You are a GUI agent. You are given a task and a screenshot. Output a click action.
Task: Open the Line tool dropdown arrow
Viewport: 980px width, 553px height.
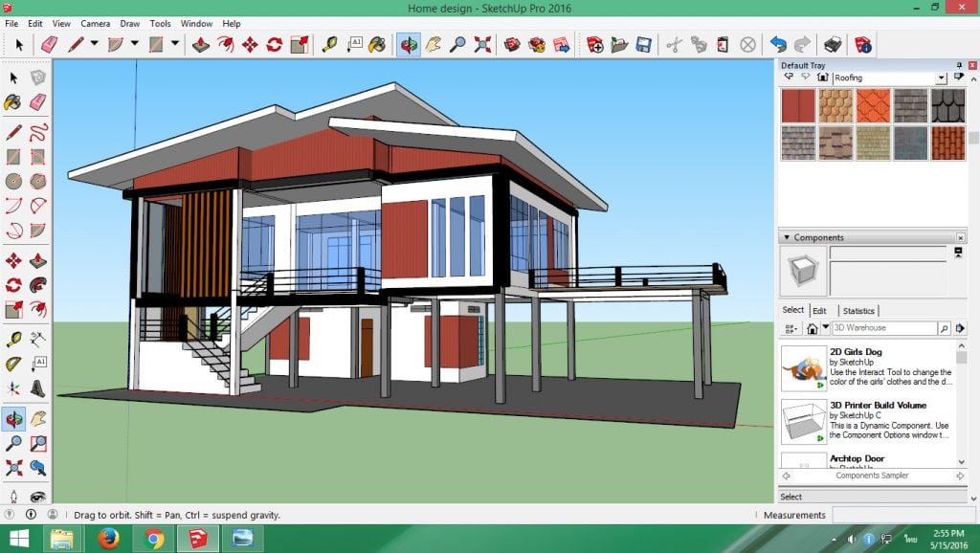point(95,44)
